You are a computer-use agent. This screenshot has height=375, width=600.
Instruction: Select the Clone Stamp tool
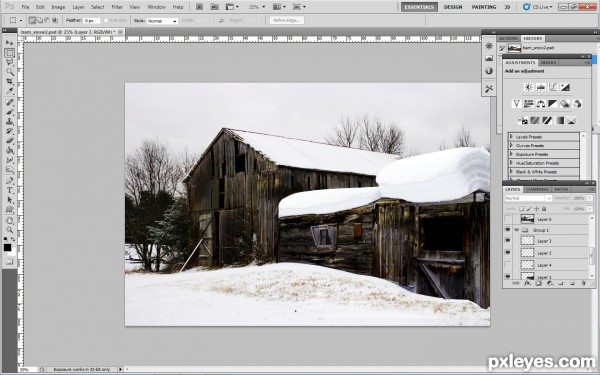pos(10,121)
